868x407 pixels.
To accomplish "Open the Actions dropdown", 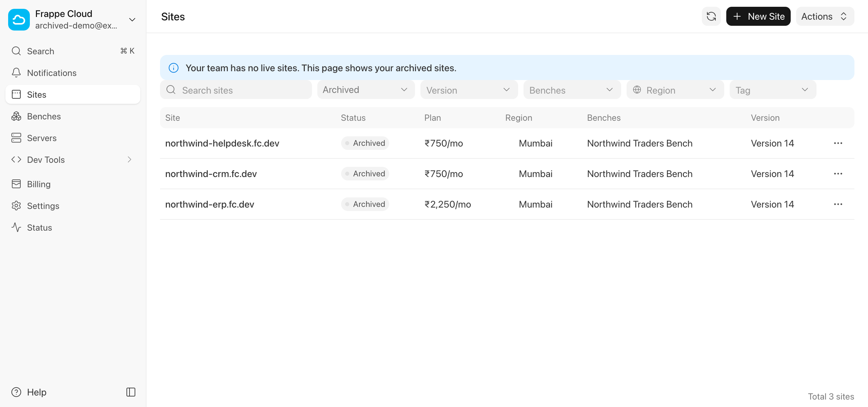I will click(825, 16).
